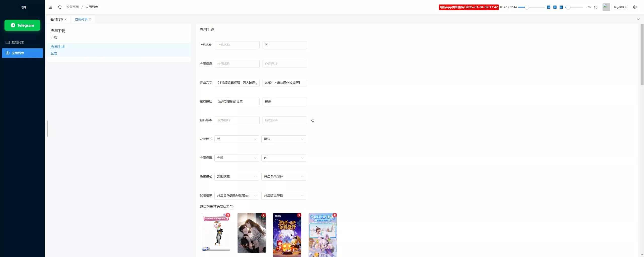
Task: Toggle fullscreen mode icon
Action: point(595,7)
